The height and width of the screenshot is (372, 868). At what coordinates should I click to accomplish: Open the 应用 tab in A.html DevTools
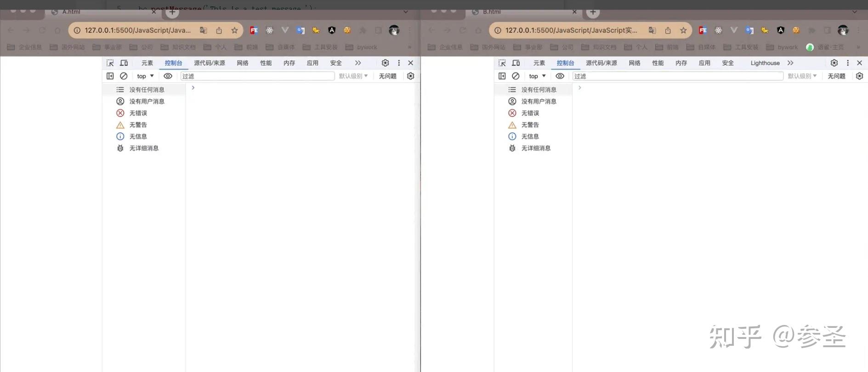(x=312, y=63)
